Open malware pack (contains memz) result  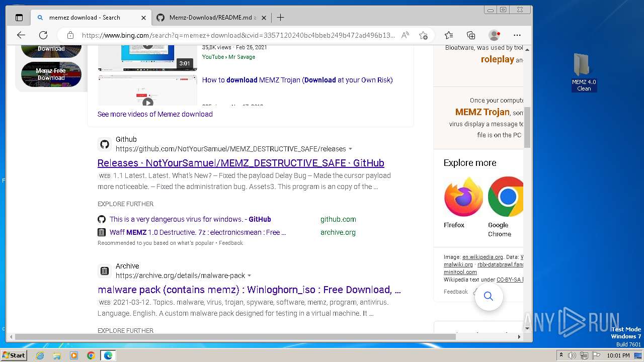[249, 290]
